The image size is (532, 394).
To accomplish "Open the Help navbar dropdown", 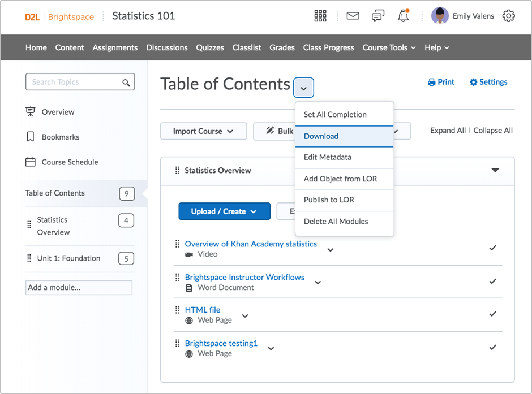I will (437, 48).
